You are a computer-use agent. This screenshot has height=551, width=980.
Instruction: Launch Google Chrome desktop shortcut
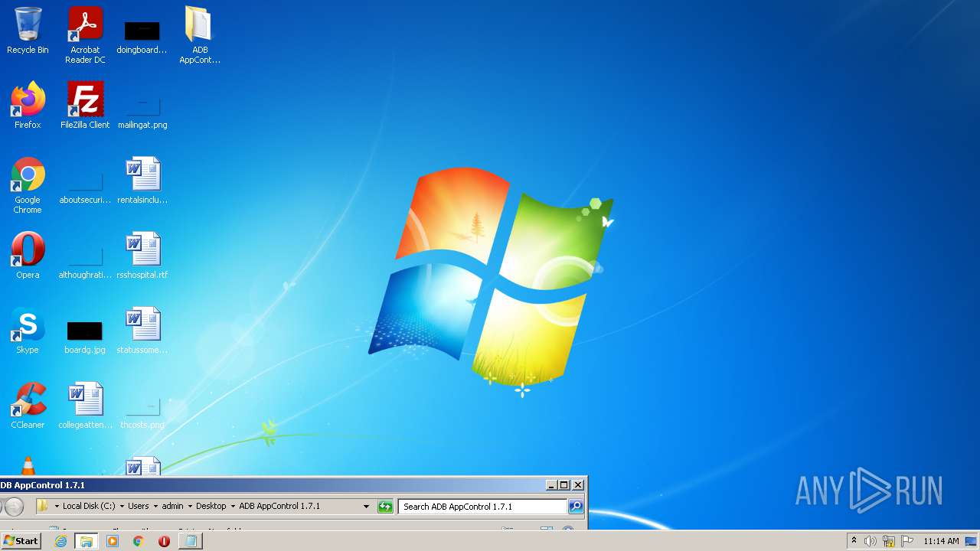point(28,185)
